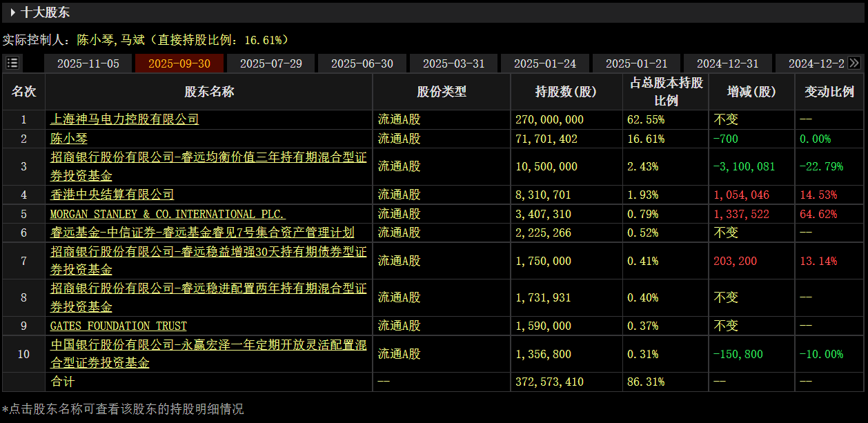Show more dates with double-chevron arrow
Image resolution: width=868 pixels, height=423 pixels.
coord(854,63)
